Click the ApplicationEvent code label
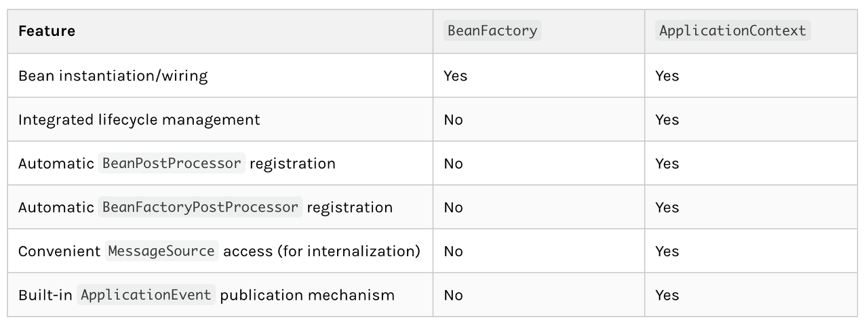868x324 pixels. 146,295
